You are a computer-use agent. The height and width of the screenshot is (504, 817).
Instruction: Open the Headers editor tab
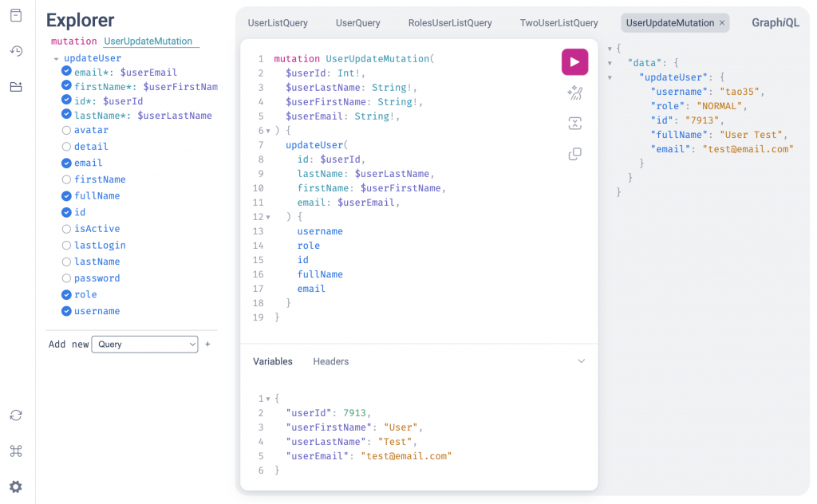click(x=331, y=361)
